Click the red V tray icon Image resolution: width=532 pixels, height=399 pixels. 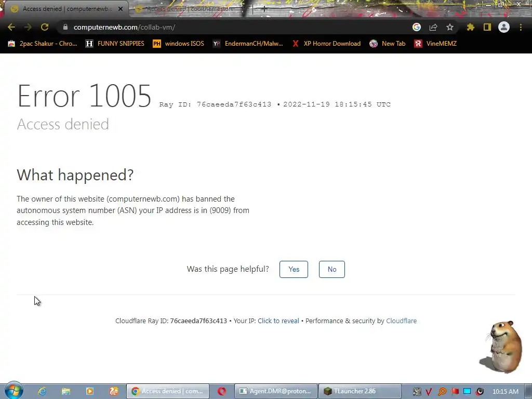click(x=429, y=392)
